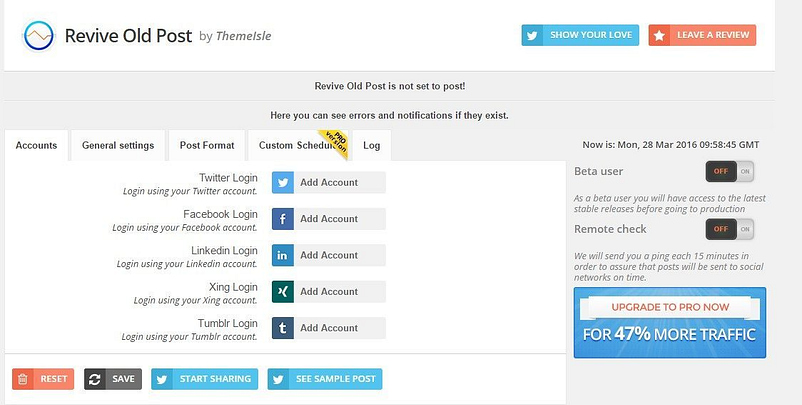Image resolution: width=802 pixels, height=405 pixels.
Task: Add a Tumblr account
Action: pos(329,328)
